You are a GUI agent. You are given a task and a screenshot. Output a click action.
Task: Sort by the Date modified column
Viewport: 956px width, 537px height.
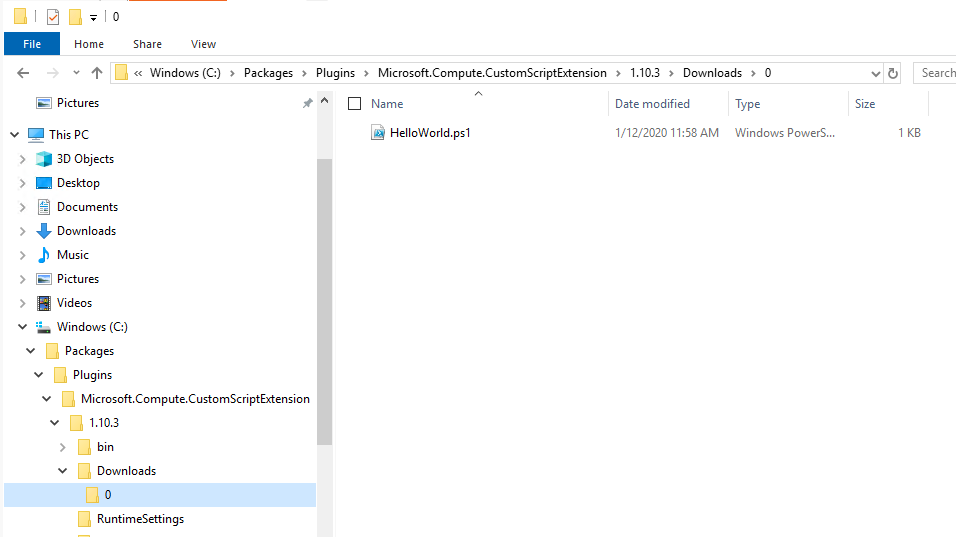point(652,104)
